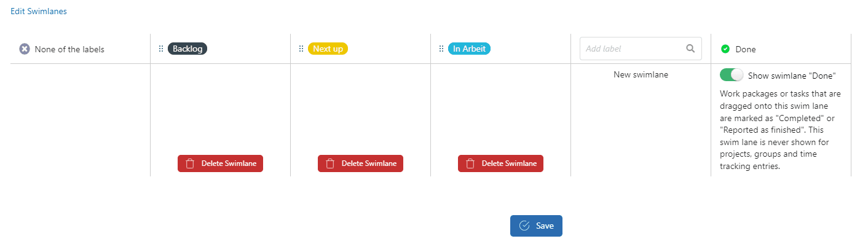Click the drag handle beside Backlog

[161, 49]
